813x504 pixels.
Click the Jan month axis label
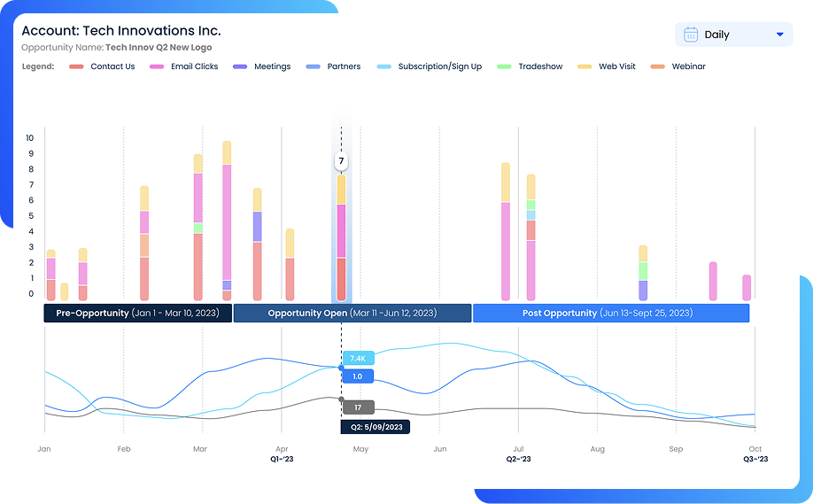point(44,449)
